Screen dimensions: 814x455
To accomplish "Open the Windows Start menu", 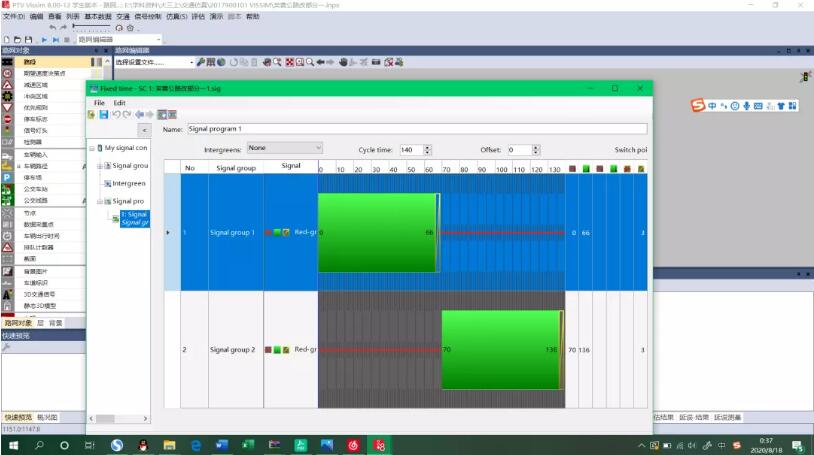I will point(13,446).
